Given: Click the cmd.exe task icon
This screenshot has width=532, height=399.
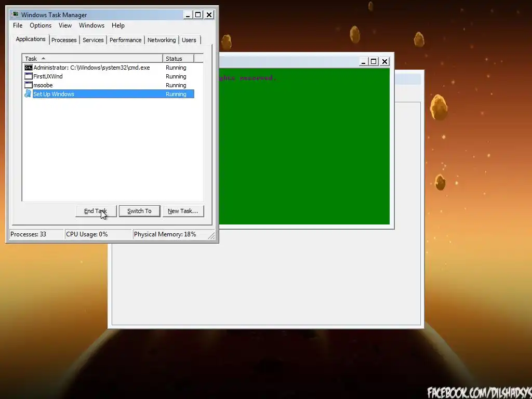Looking at the screenshot, I should (29, 68).
